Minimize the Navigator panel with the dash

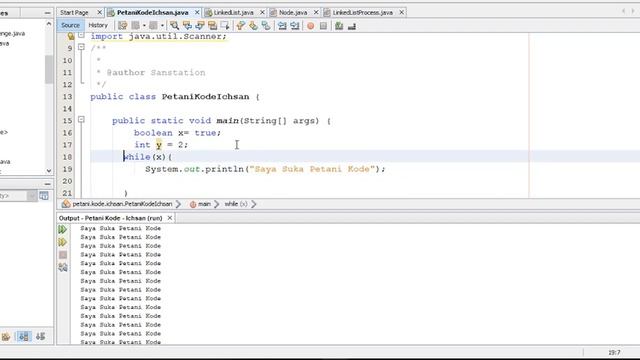pos(47,184)
